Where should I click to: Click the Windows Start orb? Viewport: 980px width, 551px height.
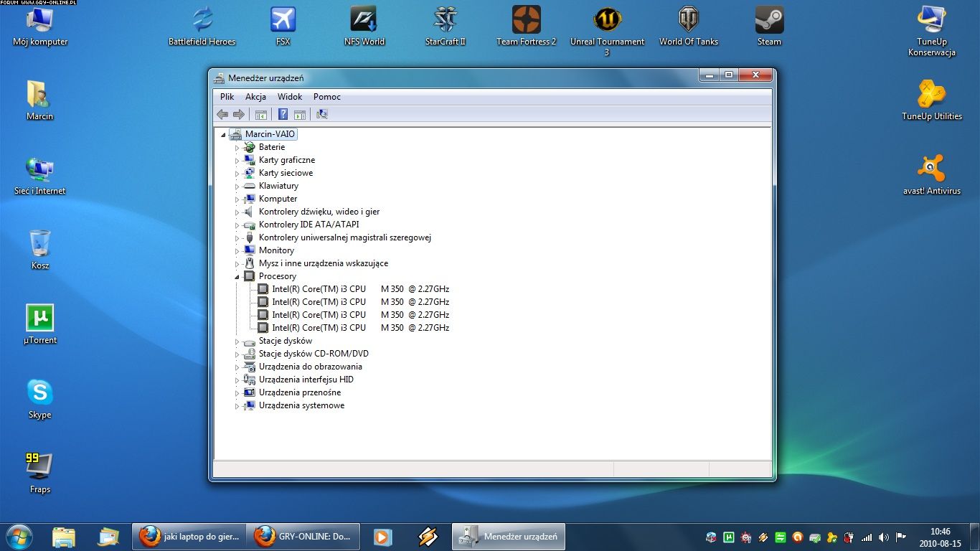(x=19, y=536)
